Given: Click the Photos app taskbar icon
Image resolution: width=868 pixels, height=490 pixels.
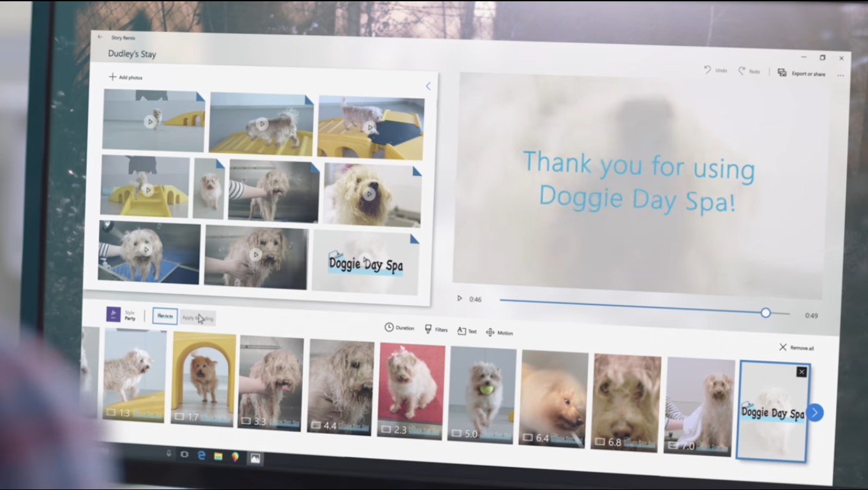Looking at the screenshot, I should [255, 458].
